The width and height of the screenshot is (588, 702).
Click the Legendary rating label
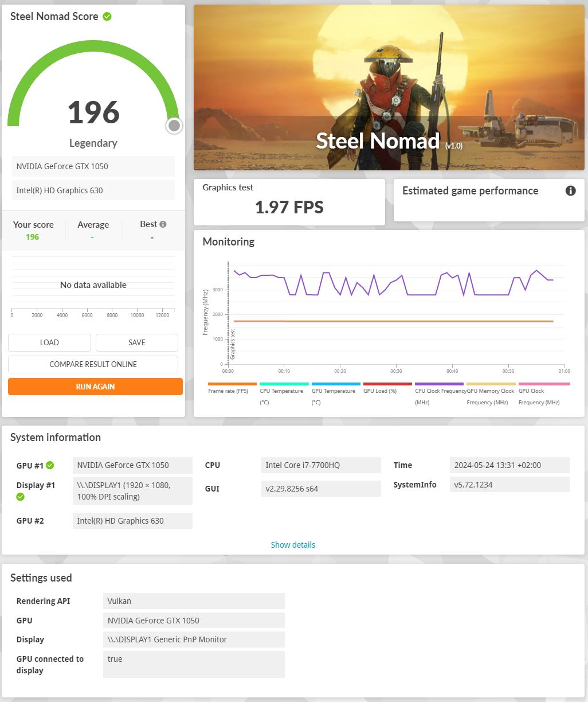click(x=93, y=143)
